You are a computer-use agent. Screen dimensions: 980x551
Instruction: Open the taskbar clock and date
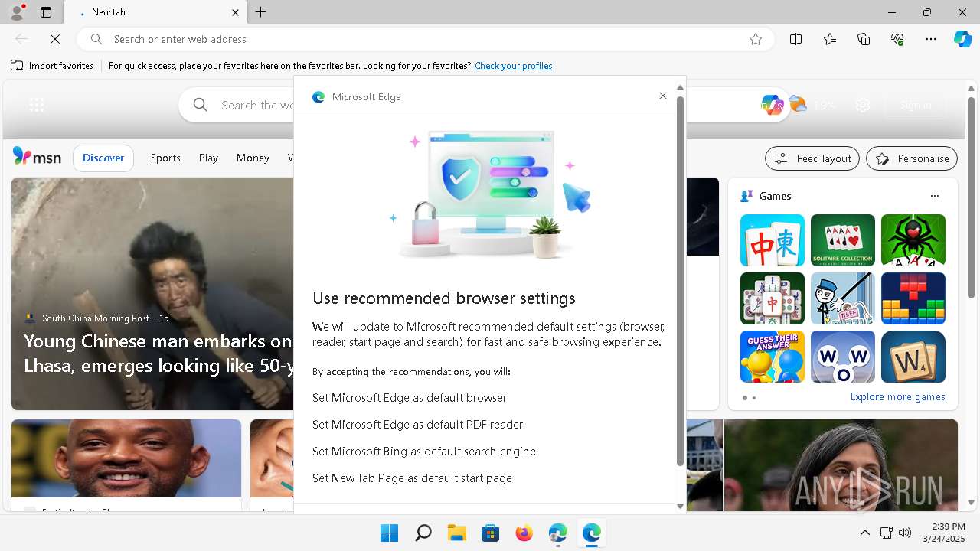coord(943,533)
